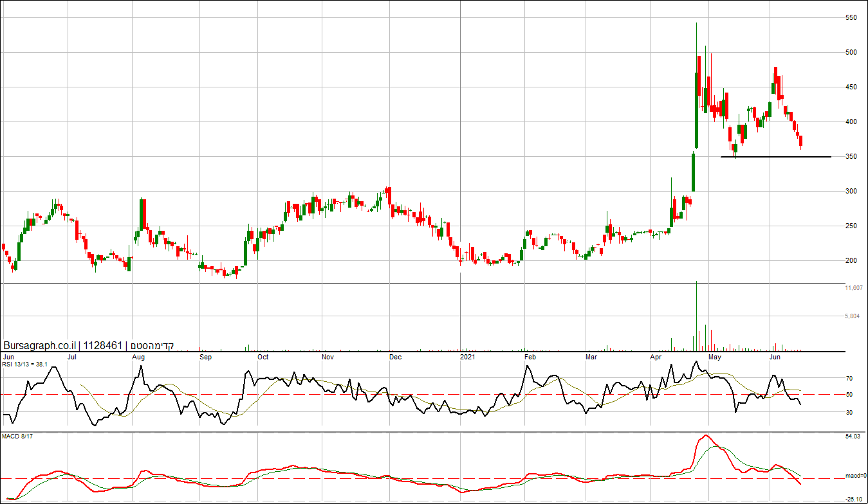The image size is (868, 504).
Task: Click the Feb month label on time axis
Action: pyautogui.click(x=530, y=356)
